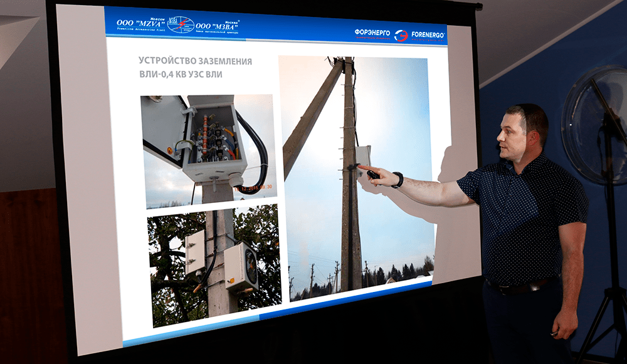Click the round fan on the tripod stand

(594, 125)
